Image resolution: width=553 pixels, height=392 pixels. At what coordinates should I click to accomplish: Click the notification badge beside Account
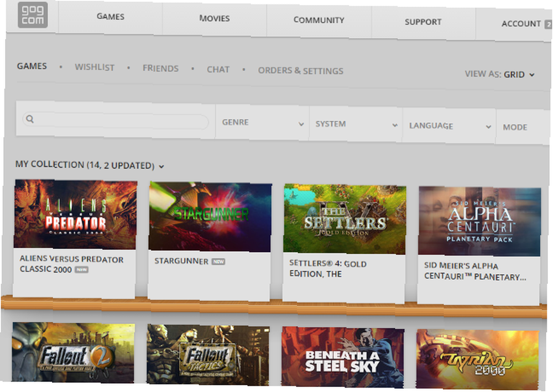click(549, 24)
